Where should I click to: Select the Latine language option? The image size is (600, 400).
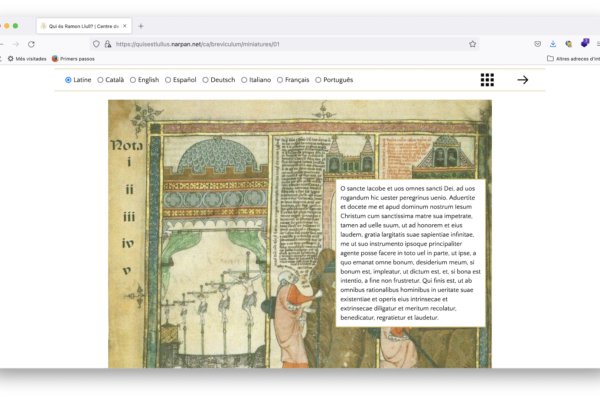(x=68, y=80)
